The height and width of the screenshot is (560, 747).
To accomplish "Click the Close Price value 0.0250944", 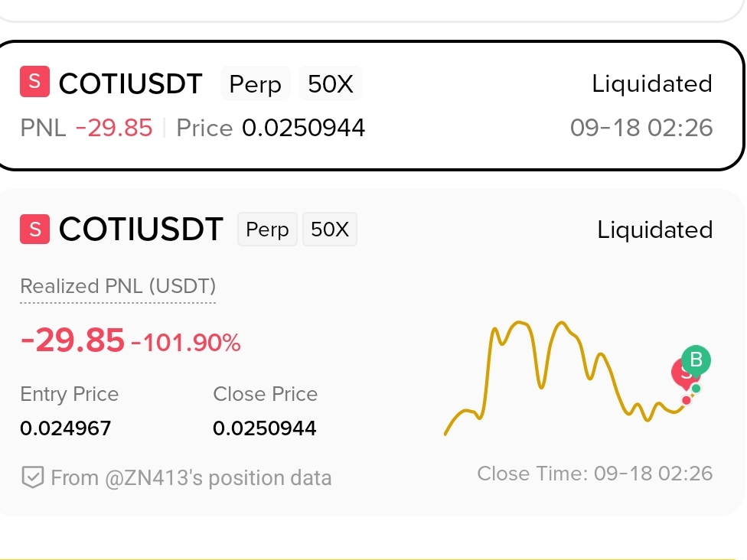I will tap(264, 428).
